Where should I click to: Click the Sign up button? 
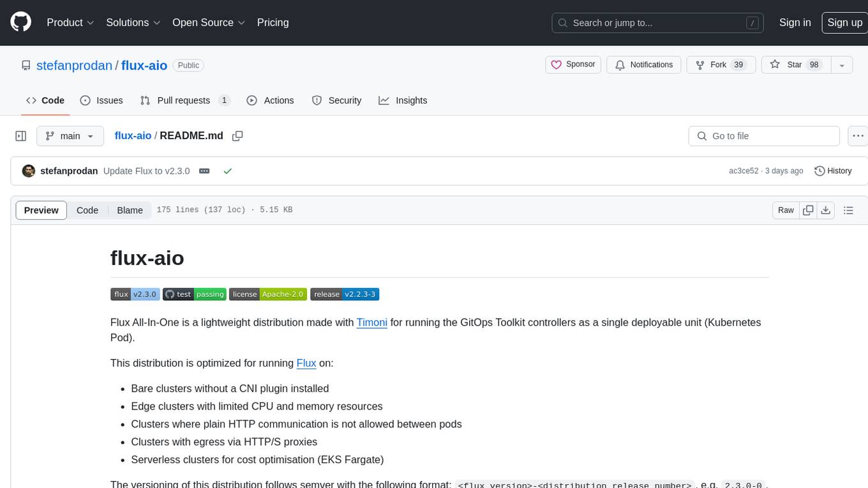tap(844, 22)
